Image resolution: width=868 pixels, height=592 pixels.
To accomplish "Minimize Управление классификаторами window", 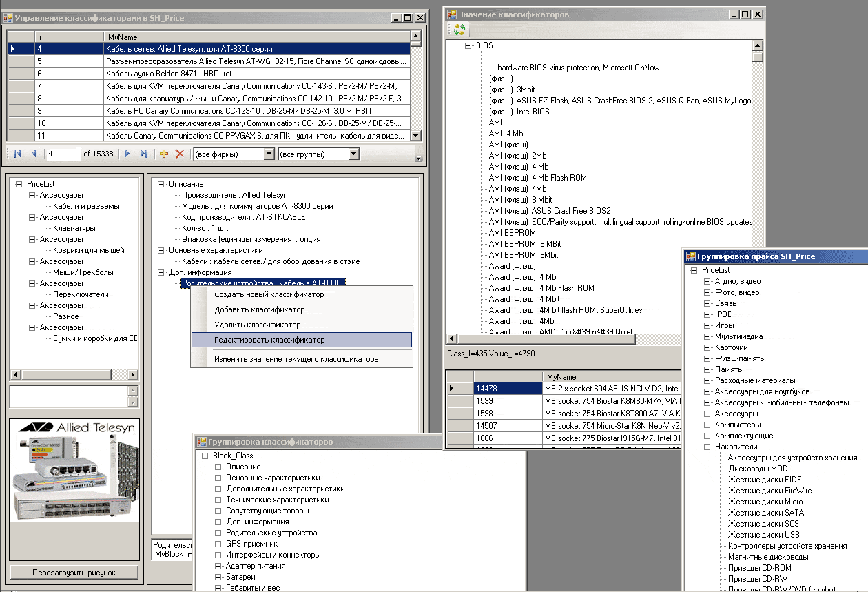I will (x=397, y=17).
